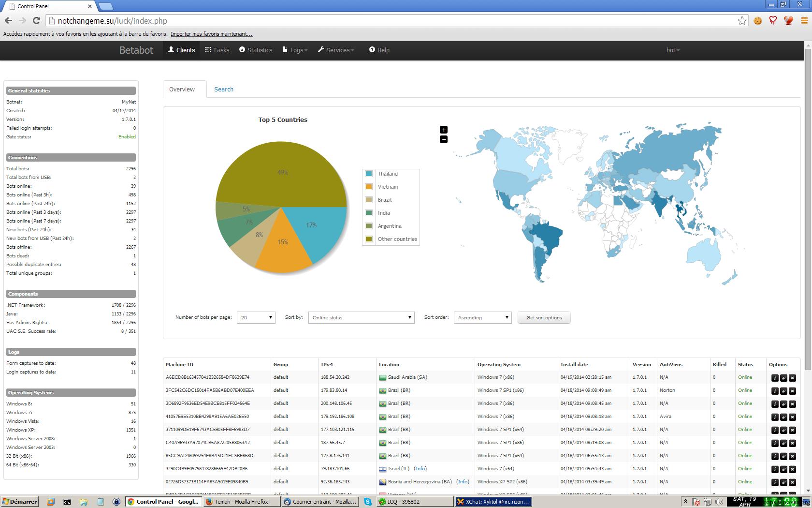Image resolution: width=812 pixels, height=508 pixels.
Task: Bookmark this page with the star icon
Action: coord(742,21)
